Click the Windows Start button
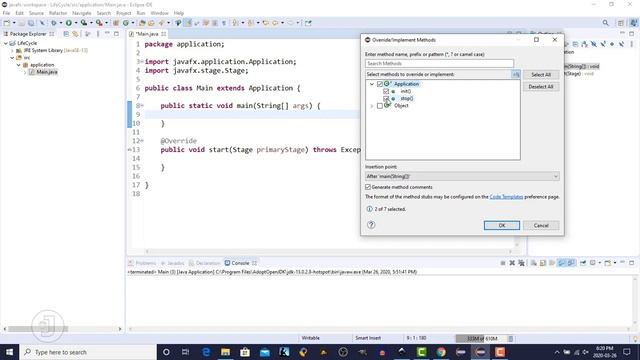Screen dimensions: 640x360 [x=9, y=352]
